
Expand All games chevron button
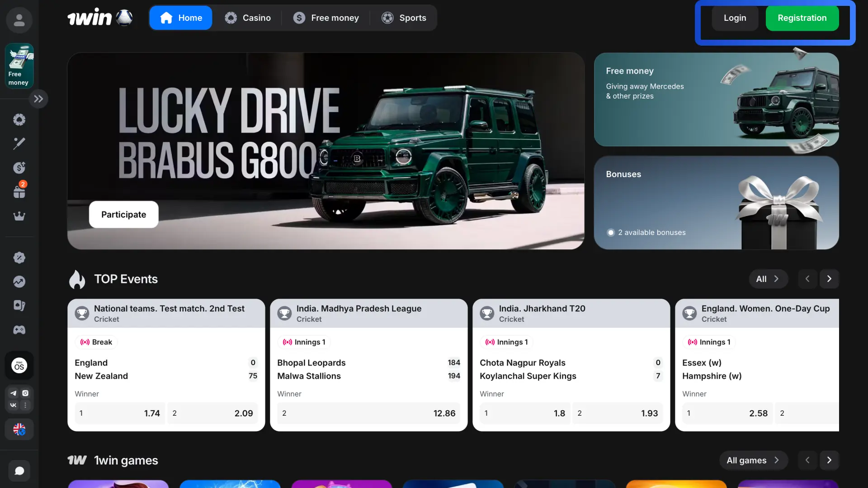(x=753, y=460)
